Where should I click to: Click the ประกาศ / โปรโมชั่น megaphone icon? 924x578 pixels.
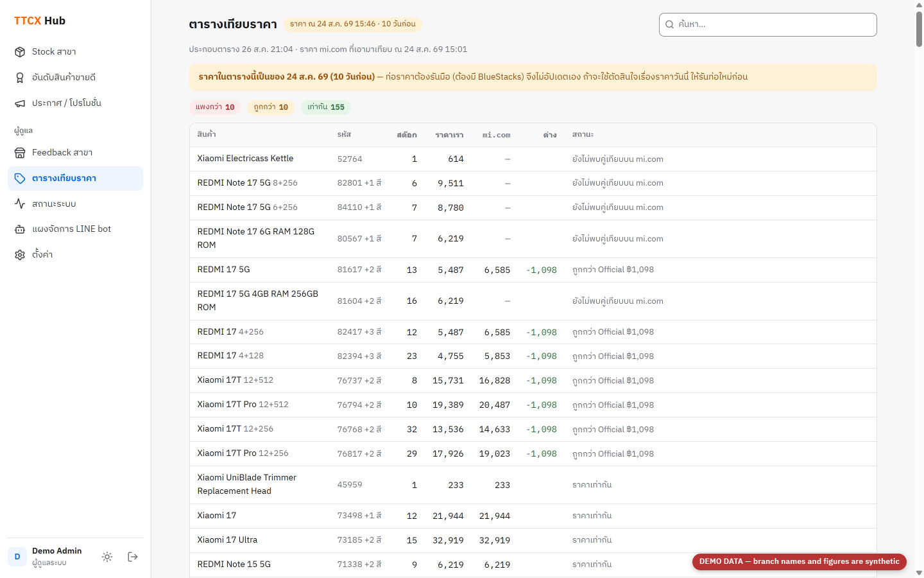(x=20, y=103)
